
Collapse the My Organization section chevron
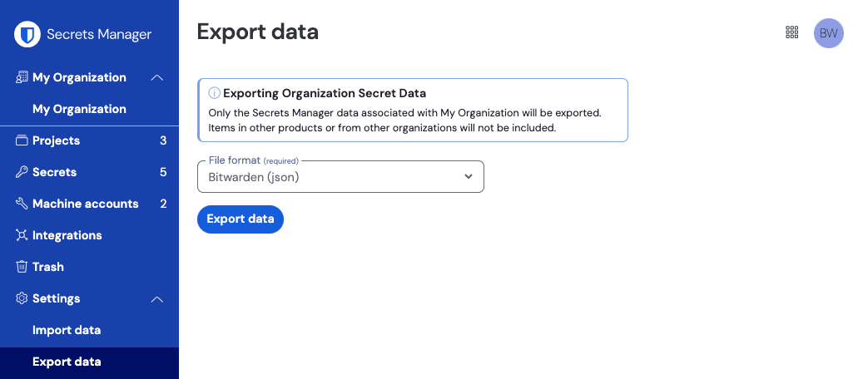coord(156,77)
